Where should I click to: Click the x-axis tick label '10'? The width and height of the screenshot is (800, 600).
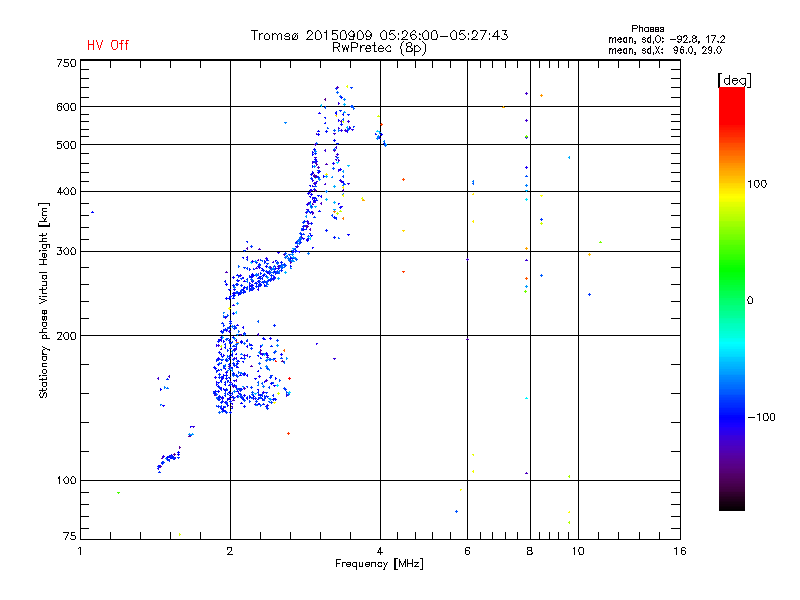point(578,551)
